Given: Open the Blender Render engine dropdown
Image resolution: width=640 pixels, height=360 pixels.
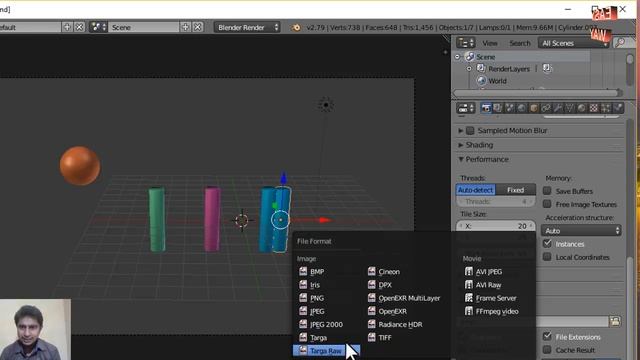Looking at the screenshot, I should (x=247, y=27).
